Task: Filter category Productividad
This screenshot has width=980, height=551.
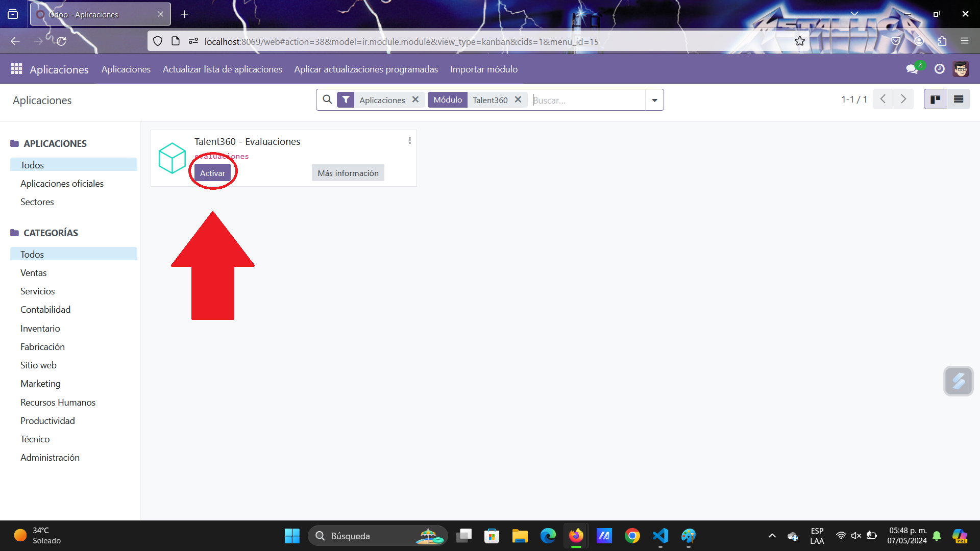Action: point(73,420)
